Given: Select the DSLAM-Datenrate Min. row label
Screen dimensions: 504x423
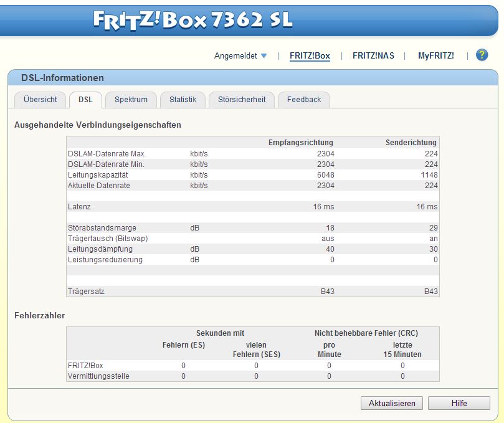Looking at the screenshot, I should [106, 164].
